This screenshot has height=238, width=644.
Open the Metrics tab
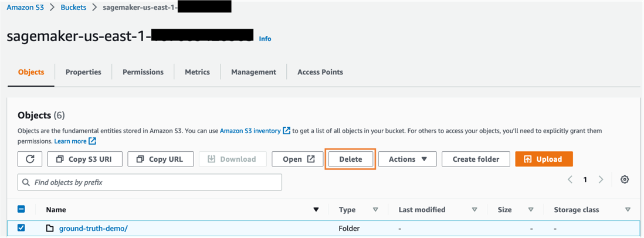click(x=197, y=72)
